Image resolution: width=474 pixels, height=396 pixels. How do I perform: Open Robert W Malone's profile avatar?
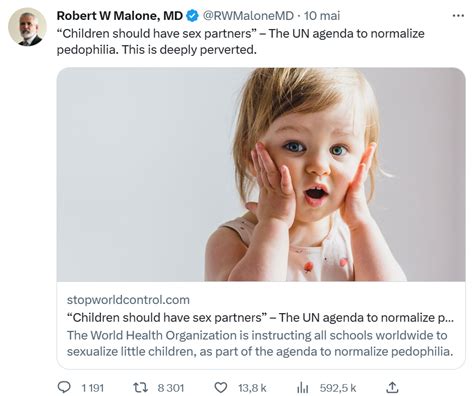[27, 27]
